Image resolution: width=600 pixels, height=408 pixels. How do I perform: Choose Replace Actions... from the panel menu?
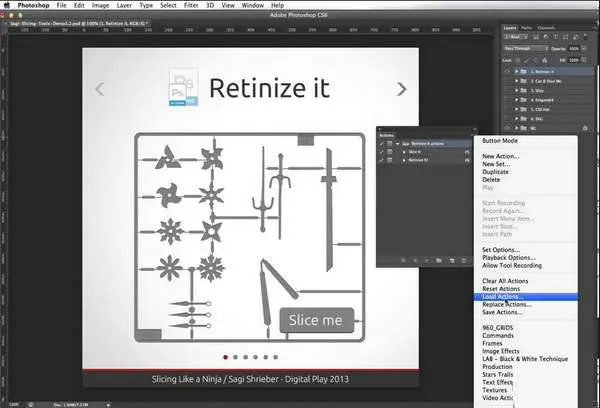(x=526, y=305)
